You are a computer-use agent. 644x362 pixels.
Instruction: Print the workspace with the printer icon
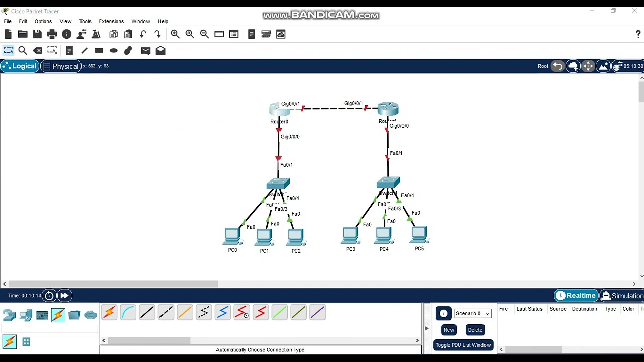[x=52, y=34]
